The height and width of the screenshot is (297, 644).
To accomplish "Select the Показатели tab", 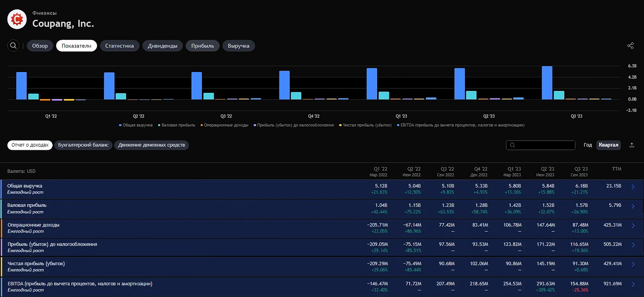I will click(77, 46).
